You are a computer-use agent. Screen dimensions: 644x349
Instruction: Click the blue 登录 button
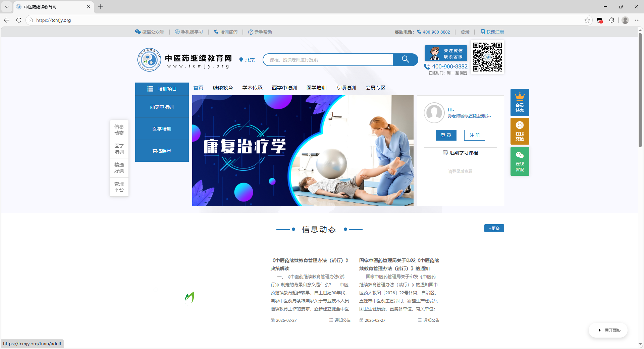pos(446,135)
